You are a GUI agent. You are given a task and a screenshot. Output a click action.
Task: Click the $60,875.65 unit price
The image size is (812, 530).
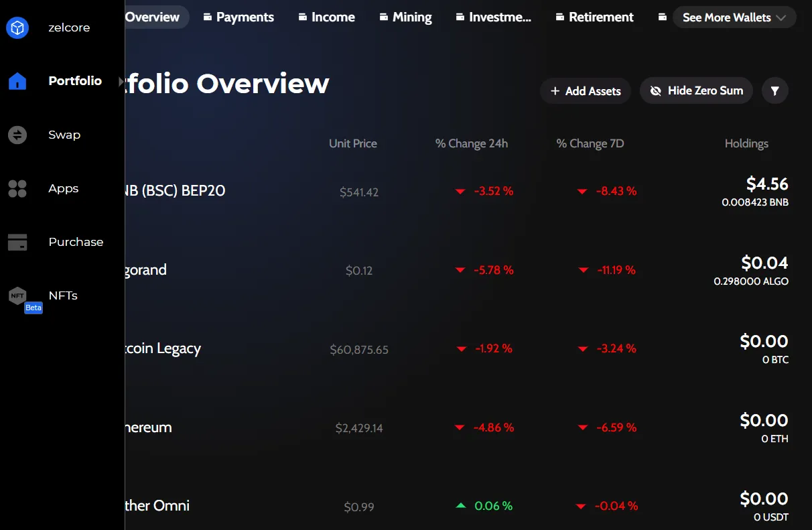359,350
